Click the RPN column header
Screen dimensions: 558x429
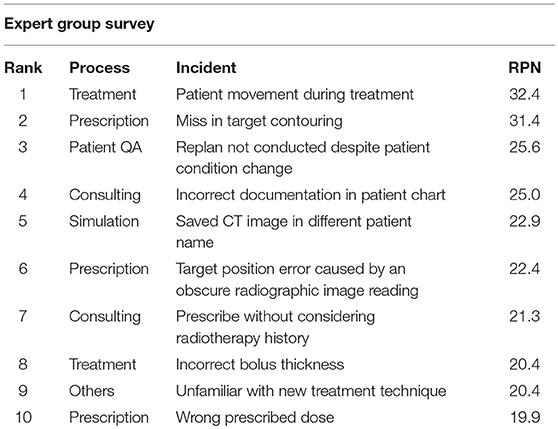[525, 68]
